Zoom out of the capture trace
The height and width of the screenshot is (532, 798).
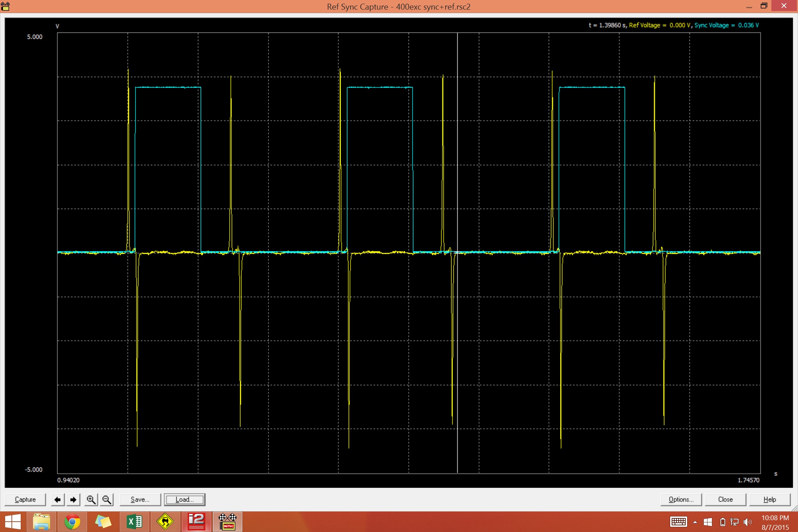107,499
